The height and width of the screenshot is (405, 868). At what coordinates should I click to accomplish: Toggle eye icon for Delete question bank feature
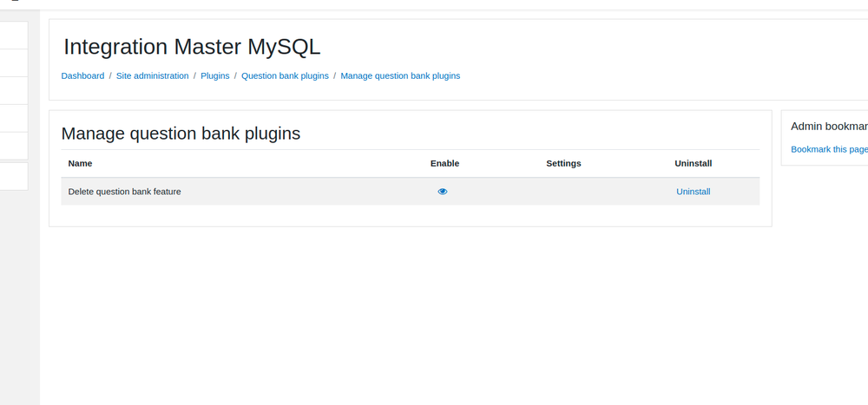click(x=443, y=192)
